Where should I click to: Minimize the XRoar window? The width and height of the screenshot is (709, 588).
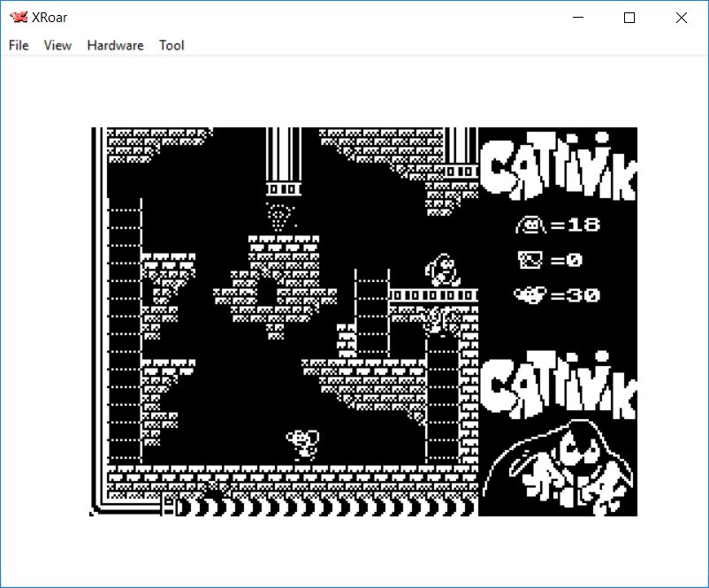(578, 18)
